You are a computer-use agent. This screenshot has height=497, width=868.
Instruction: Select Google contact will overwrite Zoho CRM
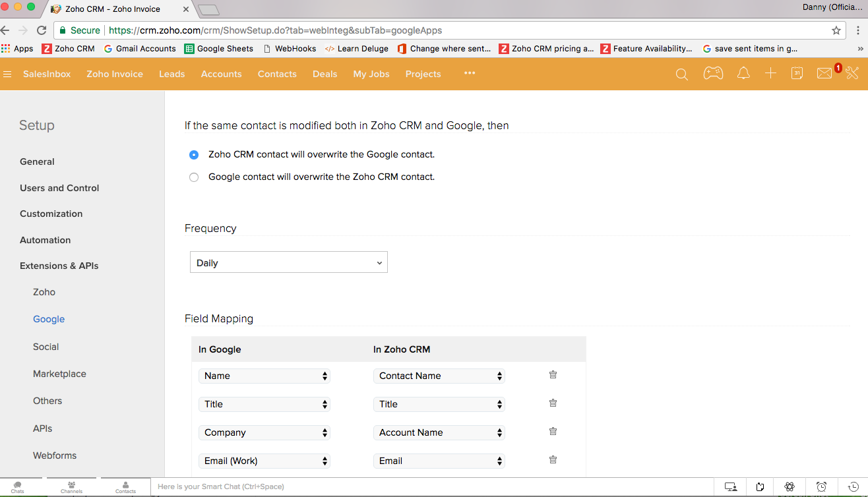(x=193, y=177)
